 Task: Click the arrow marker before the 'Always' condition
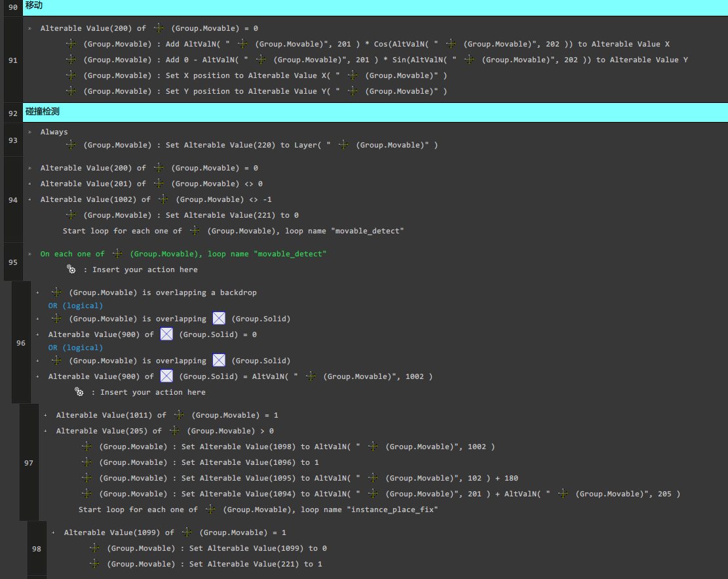[30, 132]
